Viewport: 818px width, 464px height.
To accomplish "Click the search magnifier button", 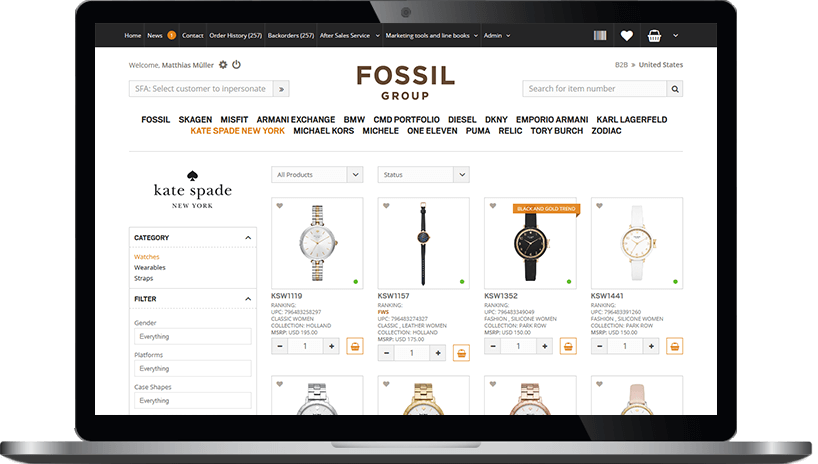I will (675, 89).
